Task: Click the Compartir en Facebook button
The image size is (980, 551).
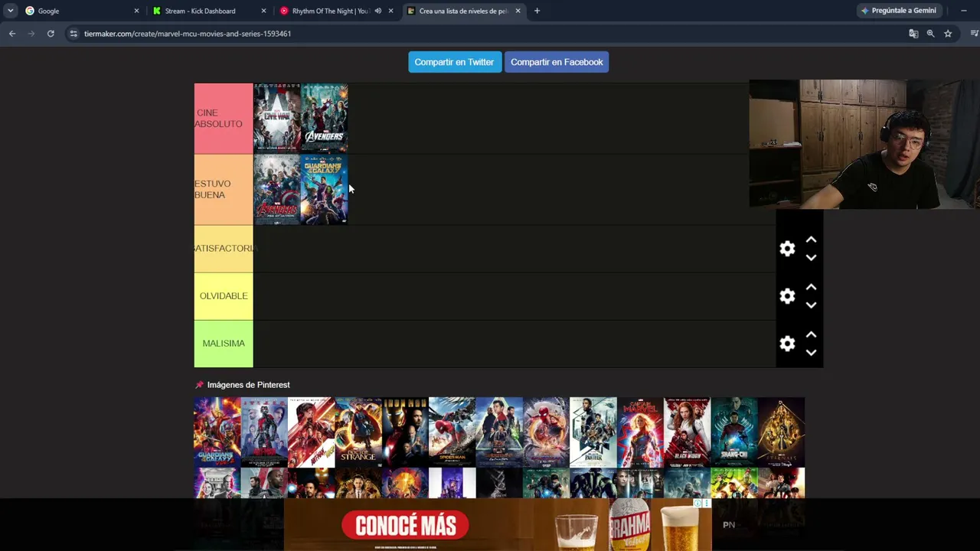Action: [557, 62]
